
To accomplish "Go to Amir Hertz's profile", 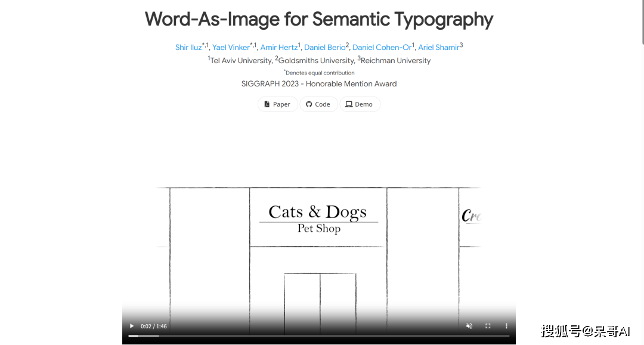I will (278, 48).
